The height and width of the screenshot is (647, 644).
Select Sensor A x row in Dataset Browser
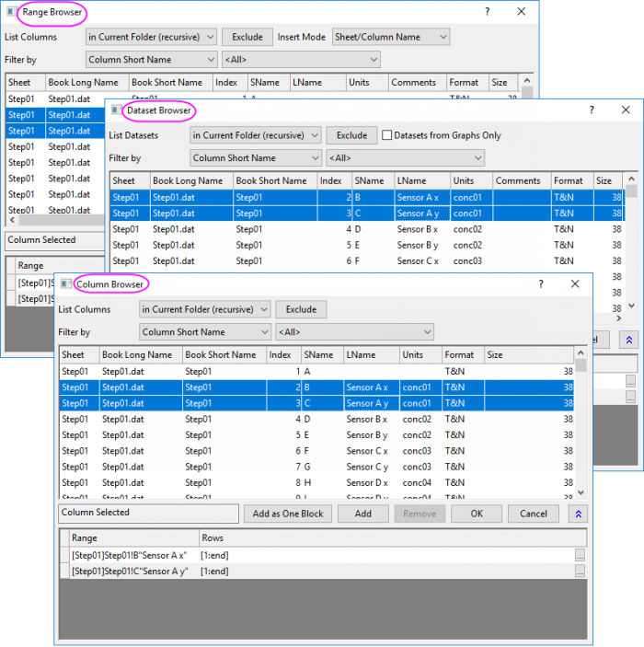tap(367, 197)
